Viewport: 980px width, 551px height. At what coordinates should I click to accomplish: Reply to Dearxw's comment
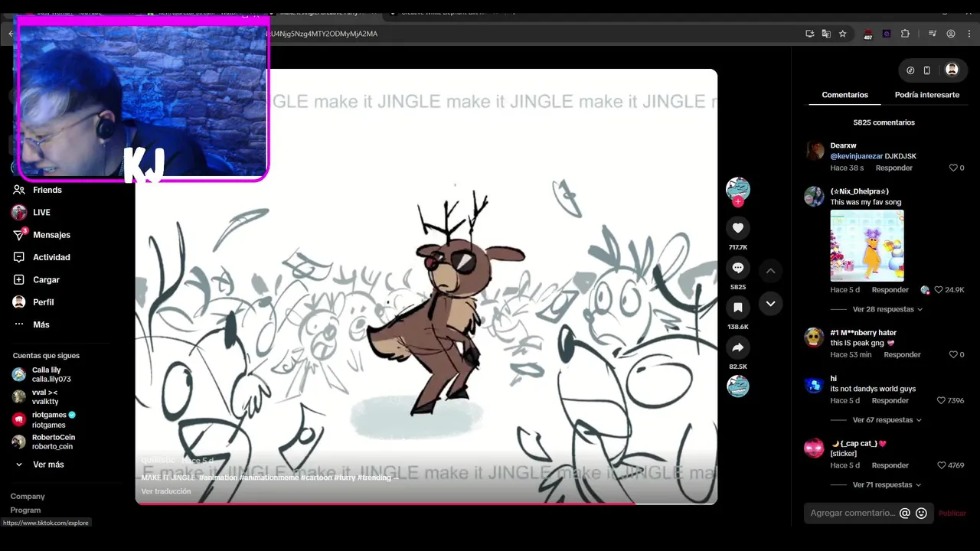[x=894, y=168]
